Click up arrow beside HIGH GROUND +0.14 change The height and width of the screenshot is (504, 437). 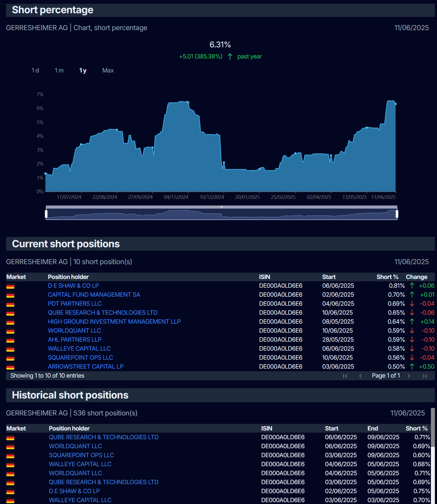pyautogui.click(x=412, y=322)
